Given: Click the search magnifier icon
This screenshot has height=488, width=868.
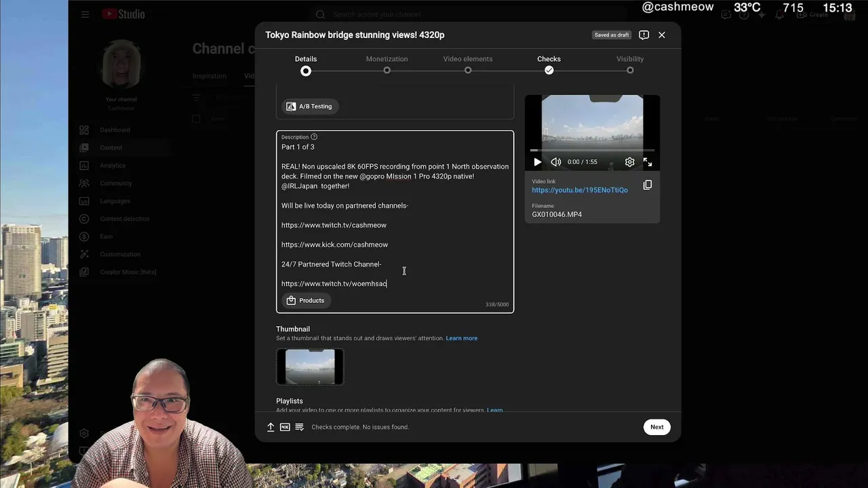Looking at the screenshot, I should coord(321,14).
